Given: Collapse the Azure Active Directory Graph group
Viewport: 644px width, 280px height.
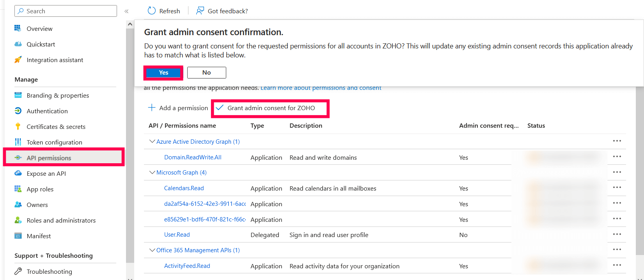Looking at the screenshot, I should click(152, 141).
